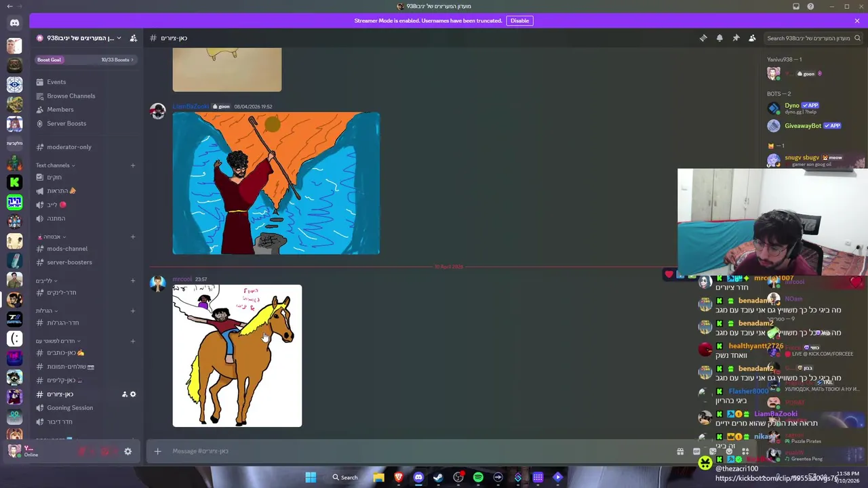The image size is (868, 488).
Task: Click the invite members icon beside server name
Action: pos(134,38)
